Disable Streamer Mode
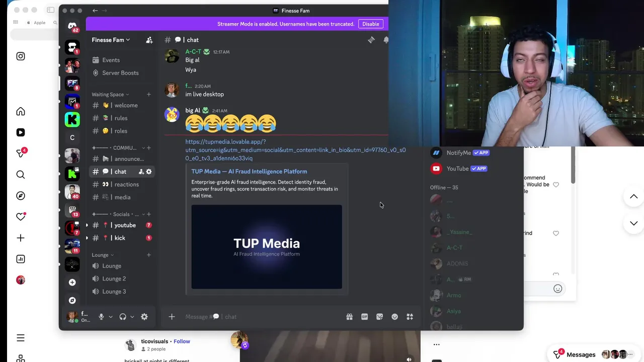 click(370, 24)
